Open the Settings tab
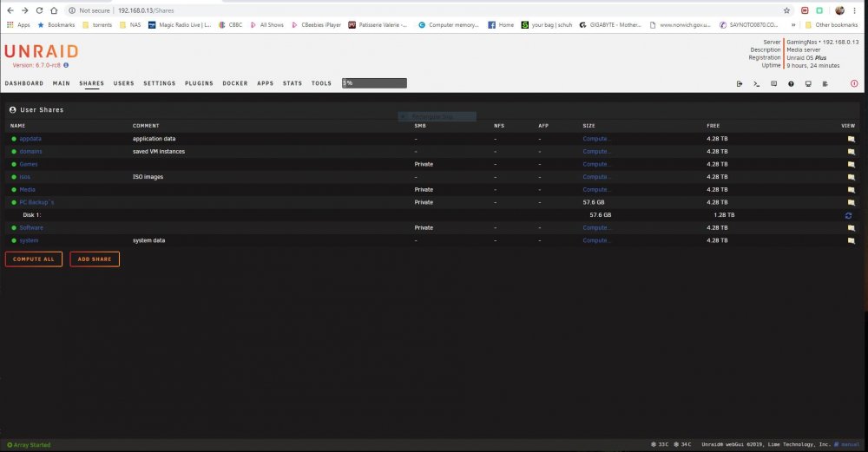 pos(160,83)
